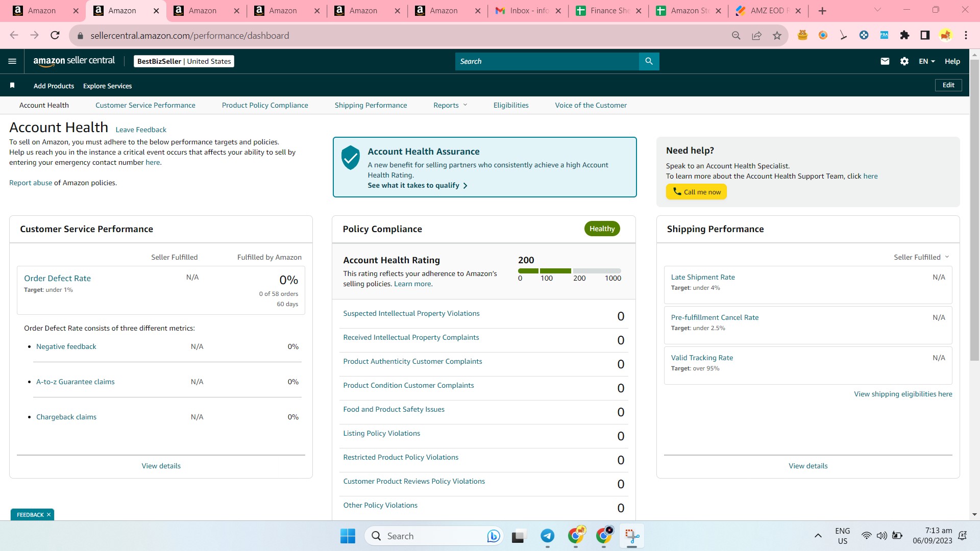Open Chrome three-dot menu
The height and width of the screenshot is (551, 980).
(966, 35)
